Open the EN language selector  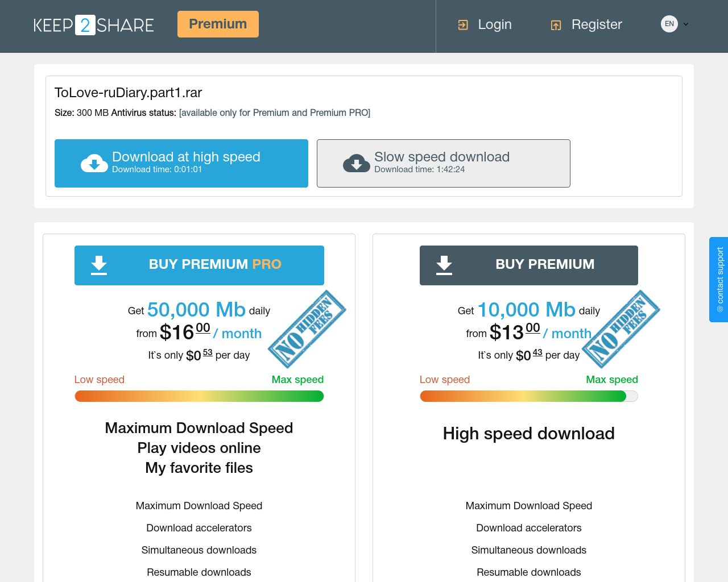pyautogui.click(x=669, y=24)
